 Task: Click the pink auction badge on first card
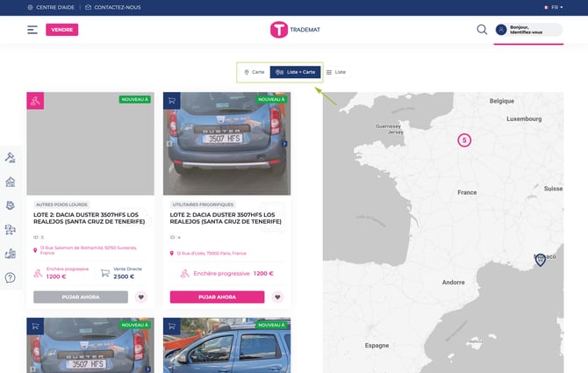pos(35,101)
